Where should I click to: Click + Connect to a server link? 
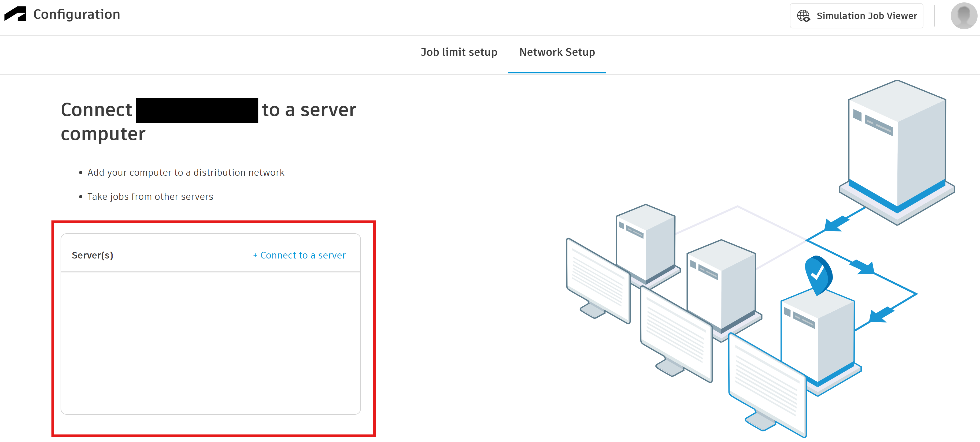point(299,255)
